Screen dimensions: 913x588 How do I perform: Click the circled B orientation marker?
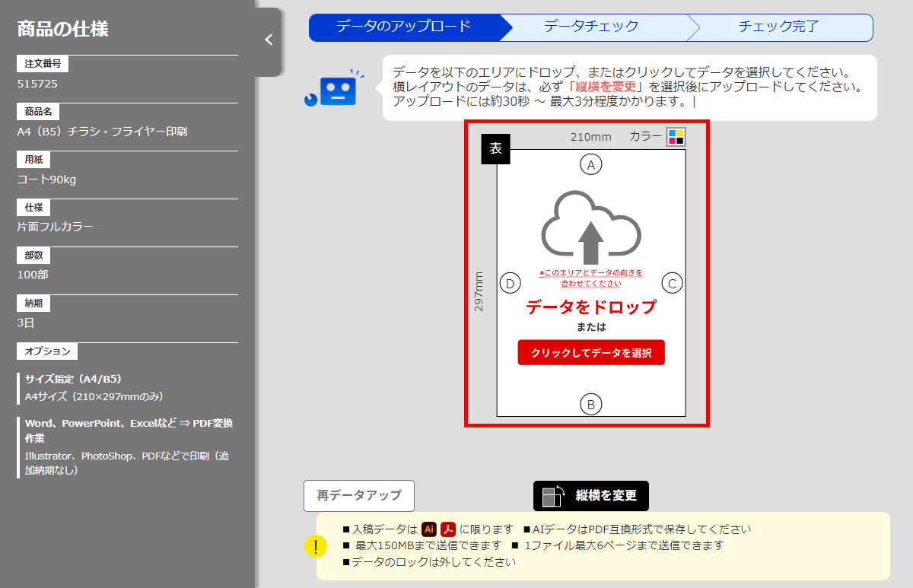tap(591, 405)
